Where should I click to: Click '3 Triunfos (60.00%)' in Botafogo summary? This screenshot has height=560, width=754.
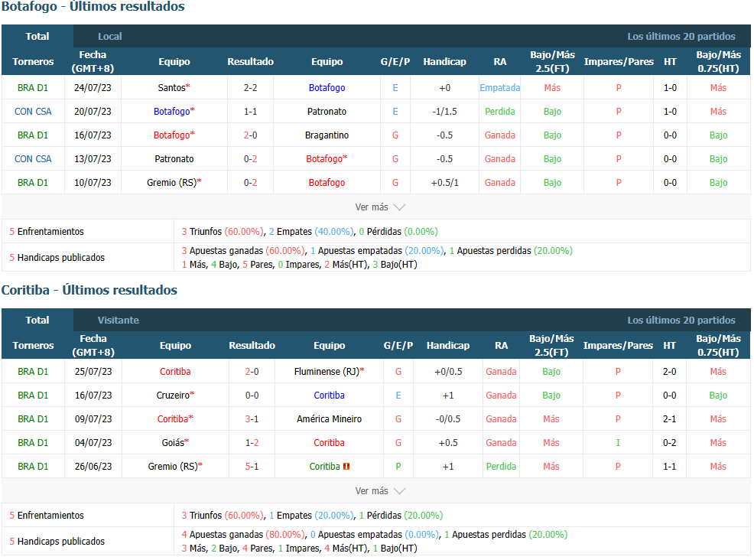(223, 232)
